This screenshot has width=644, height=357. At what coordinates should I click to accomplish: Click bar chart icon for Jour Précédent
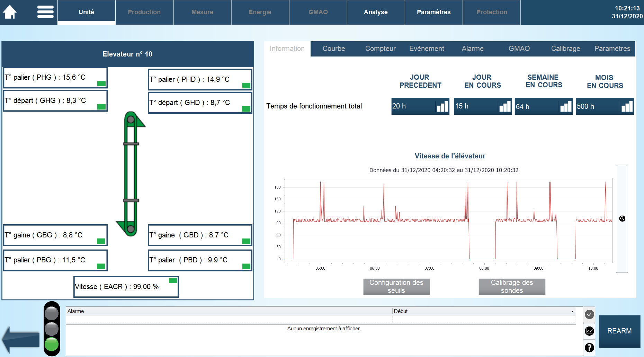click(442, 106)
